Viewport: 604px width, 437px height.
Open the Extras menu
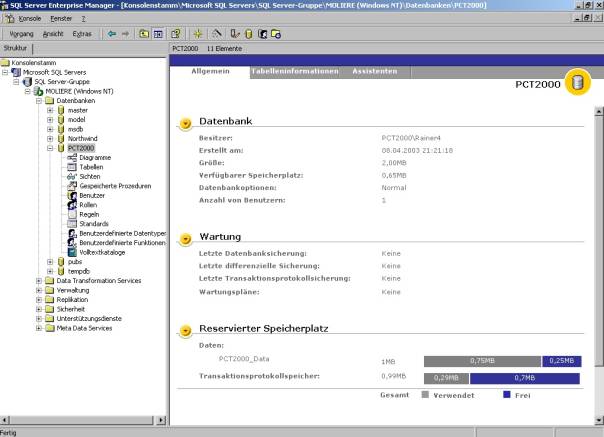pyautogui.click(x=82, y=34)
